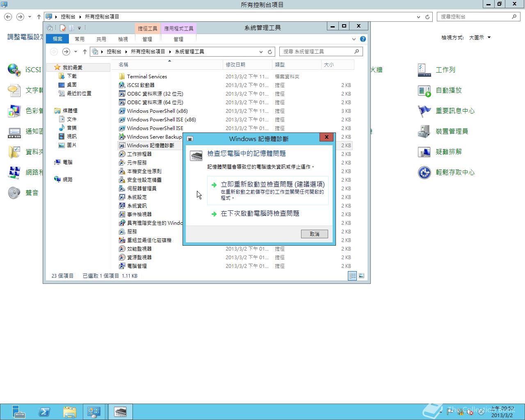Open Server Manager from taskbar
The height and width of the screenshot is (420, 525).
(x=18, y=412)
